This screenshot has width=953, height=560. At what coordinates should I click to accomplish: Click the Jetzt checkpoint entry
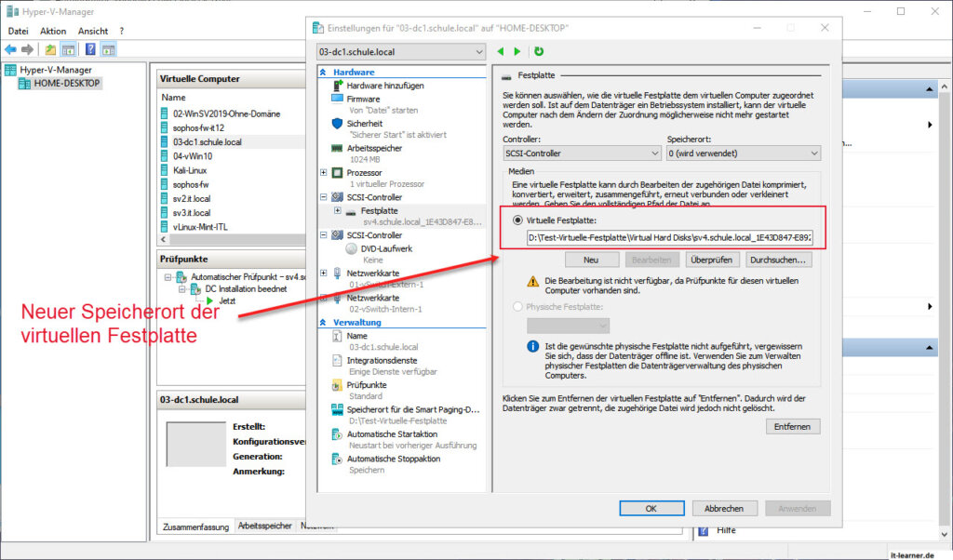(227, 301)
